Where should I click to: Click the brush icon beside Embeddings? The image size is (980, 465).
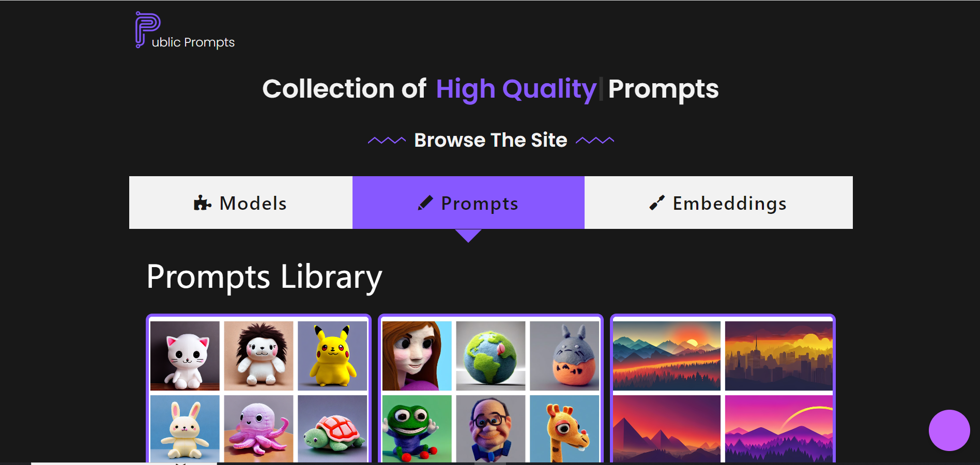pyautogui.click(x=657, y=203)
